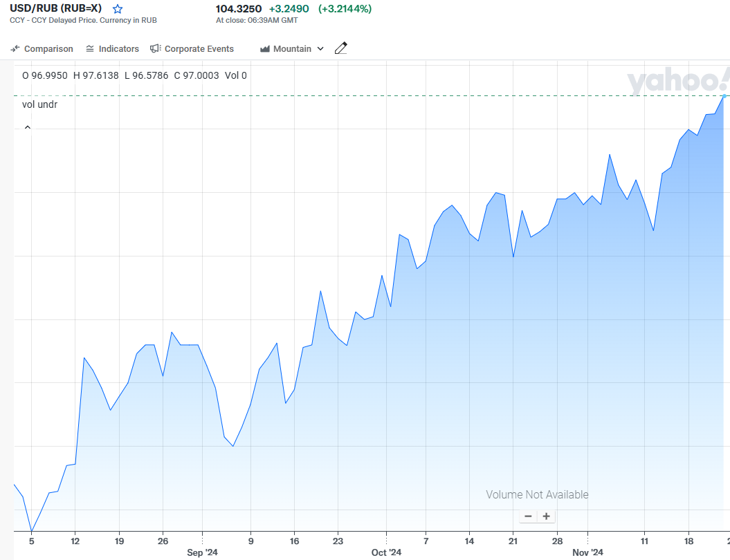Screen dimensions: 730x560
Task: Show Corporate Events options
Action: 192,49
